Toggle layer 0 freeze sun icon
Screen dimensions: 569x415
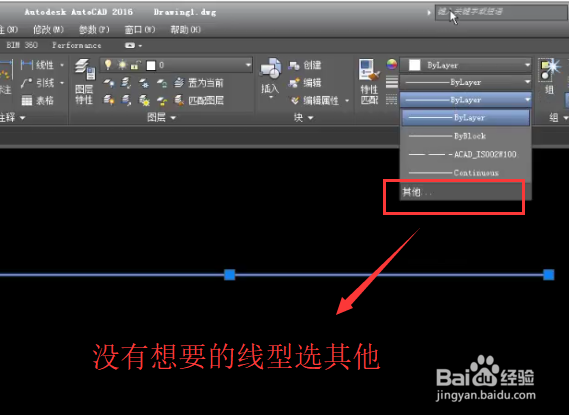pyautogui.click(x=122, y=65)
